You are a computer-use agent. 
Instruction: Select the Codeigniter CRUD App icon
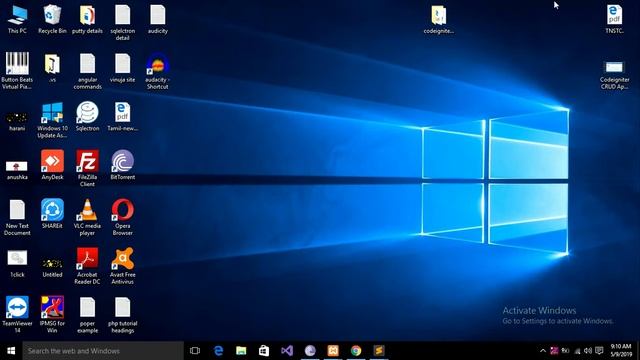coord(614,75)
